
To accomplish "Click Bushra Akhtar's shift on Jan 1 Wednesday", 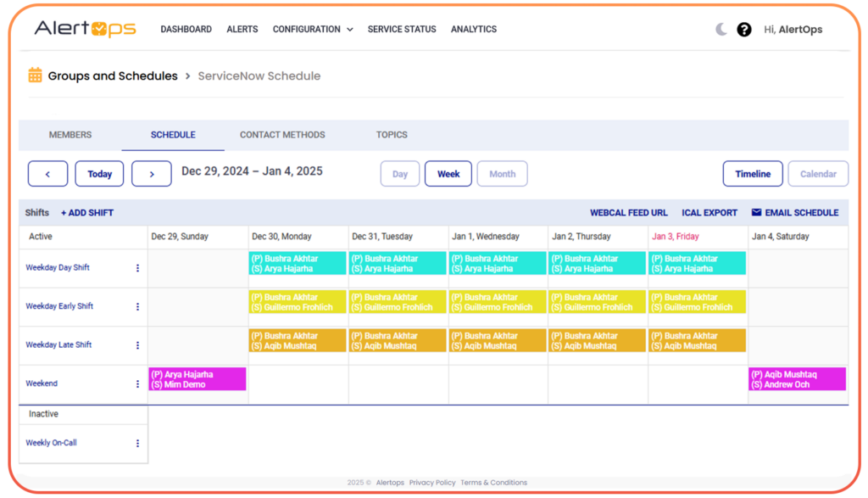I will pyautogui.click(x=497, y=263).
